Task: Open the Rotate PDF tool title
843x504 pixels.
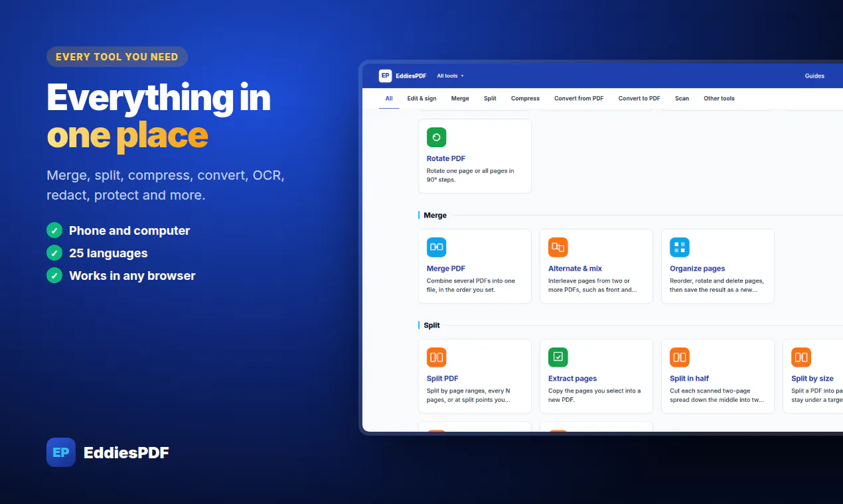Action: tap(446, 158)
